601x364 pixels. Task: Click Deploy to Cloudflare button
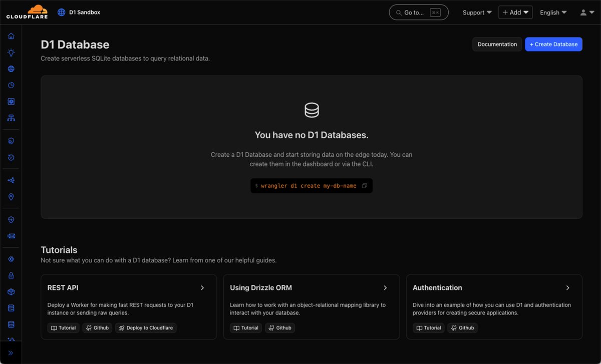tap(146, 328)
